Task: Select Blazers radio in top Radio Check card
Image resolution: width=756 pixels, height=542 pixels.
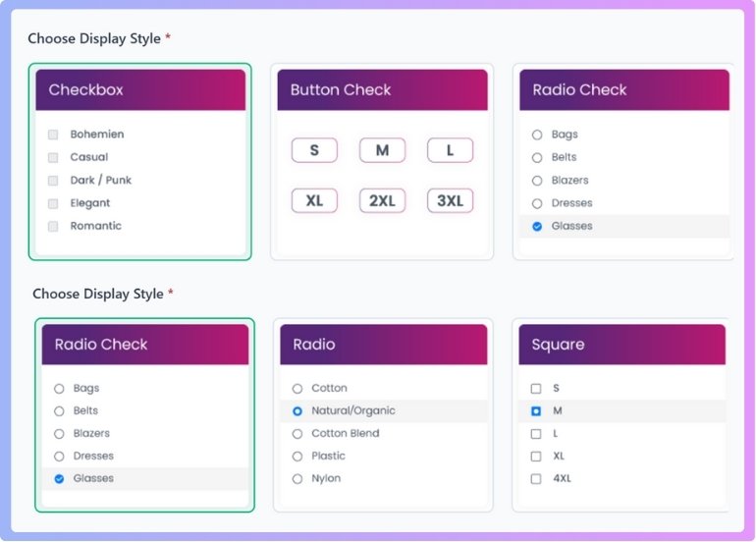Action: [x=537, y=181]
